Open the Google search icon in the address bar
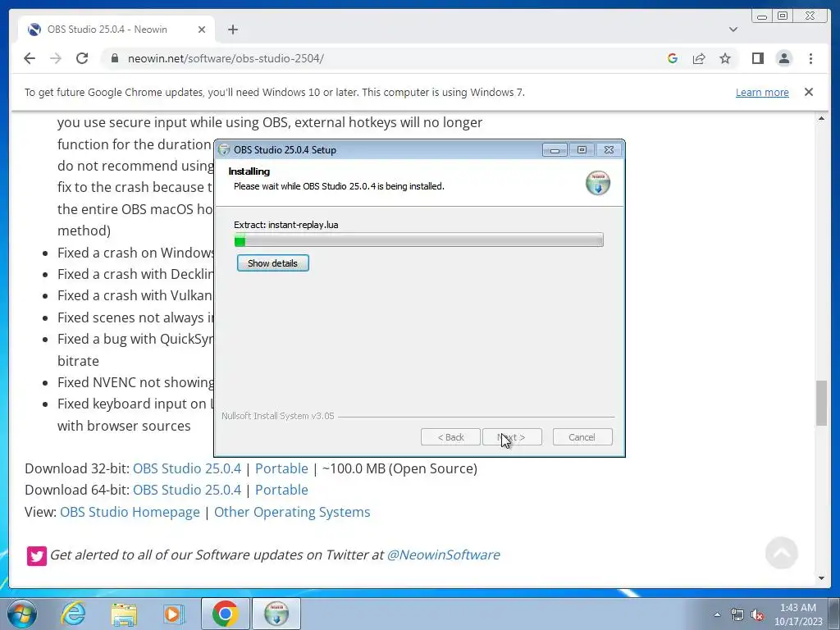This screenshot has height=630, width=840. [673, 58]
